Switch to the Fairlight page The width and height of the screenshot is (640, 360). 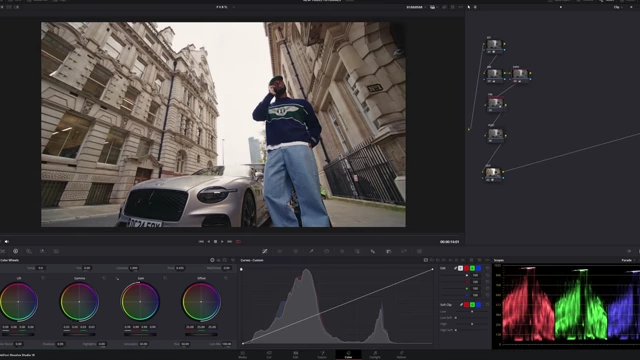[x=375, y=355]
